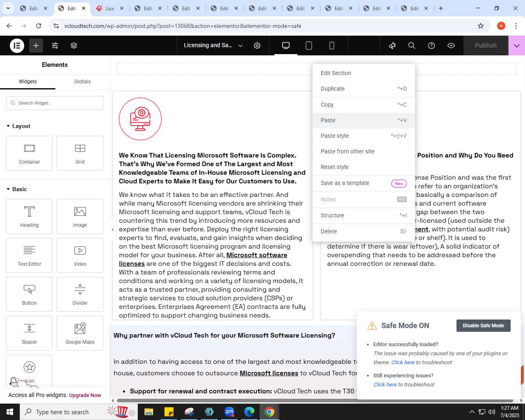Switch to mobile preview mode

pyautogui.click(x=332, y=46)
